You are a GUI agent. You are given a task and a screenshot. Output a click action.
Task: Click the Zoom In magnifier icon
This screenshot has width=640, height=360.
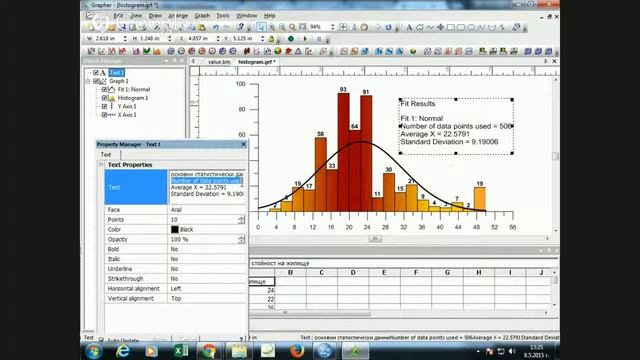click(x=272, y=27)
